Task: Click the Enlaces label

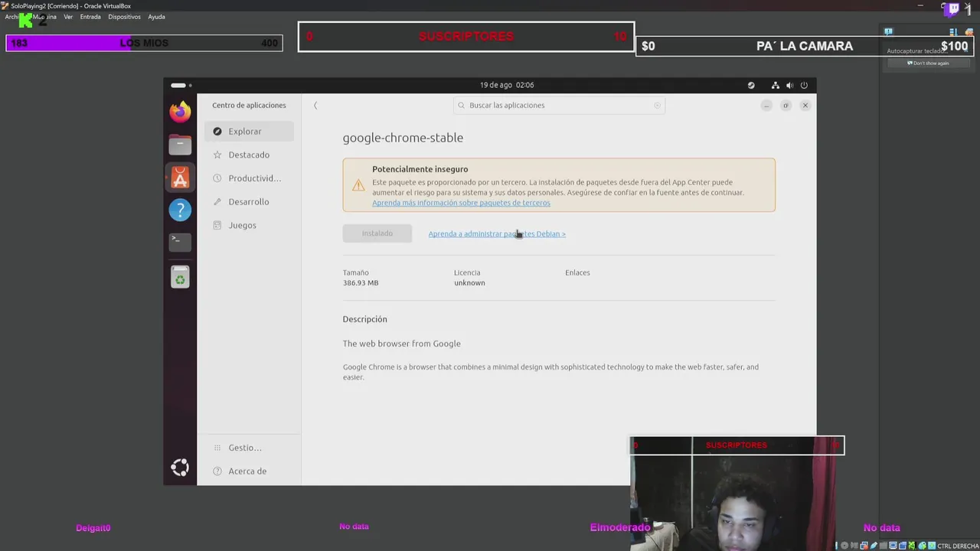Action: pyautogui.click(x=577, y=272)
